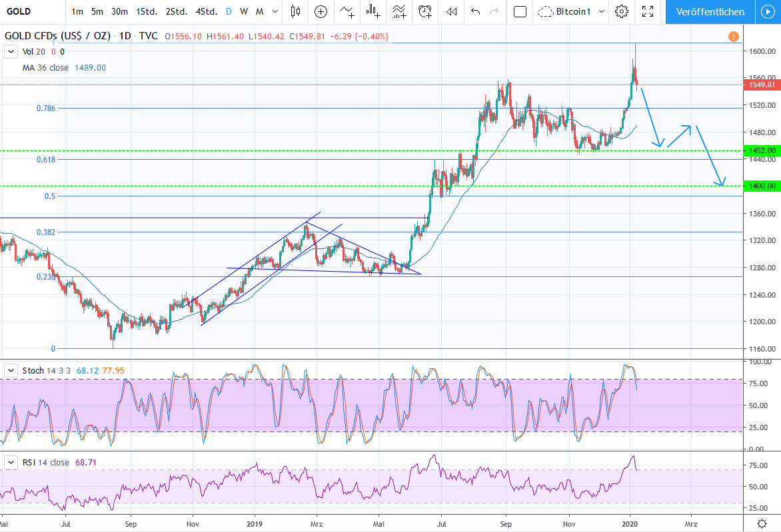Switch to the weekly W timeframe
Image resolution: width=781 pixels, height=532 pixels.
pyautogui.click(x=244, y=11)
